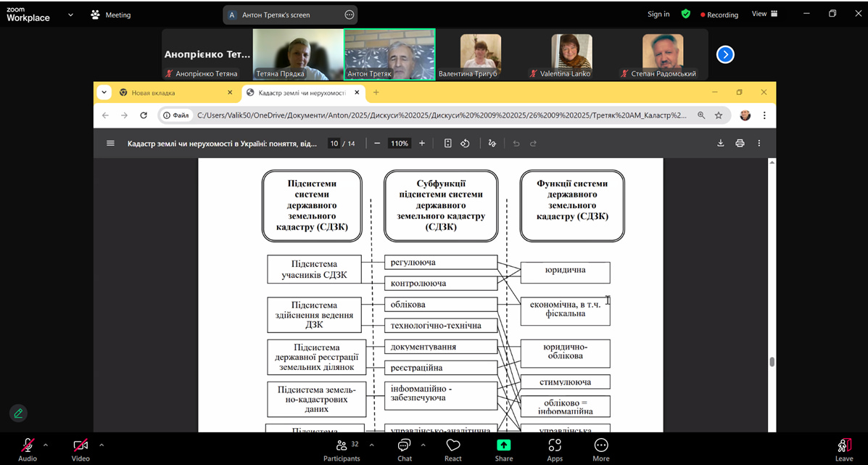Unmute the microphone with Audio button
The width and height of the screenshot is (868, 465).
tap(28, 449)
